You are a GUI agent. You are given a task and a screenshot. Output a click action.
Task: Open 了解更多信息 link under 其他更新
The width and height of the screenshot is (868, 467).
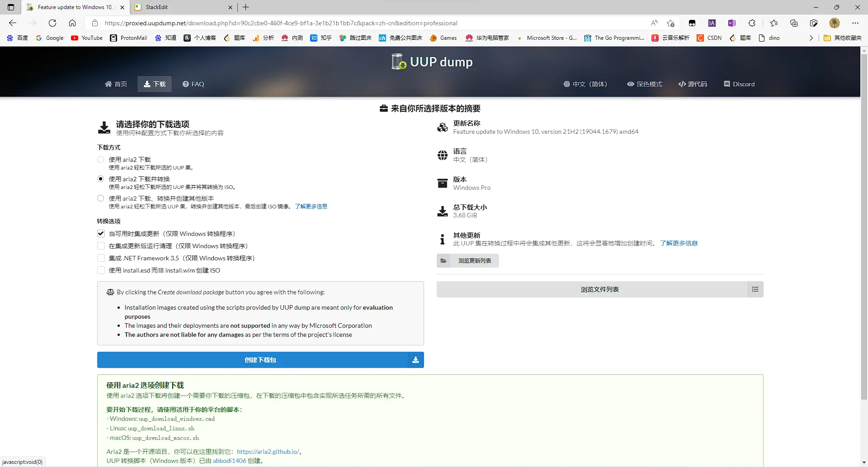click(679, 243)
